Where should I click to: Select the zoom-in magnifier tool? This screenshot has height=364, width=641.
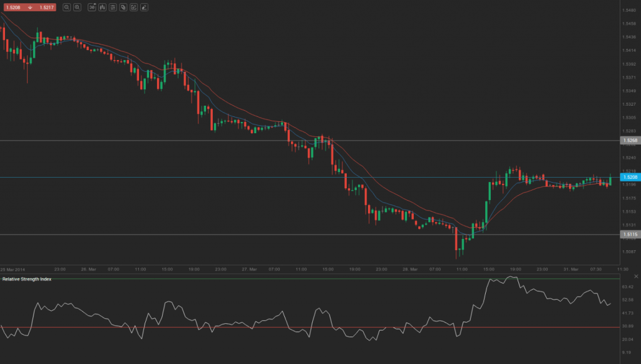pos(67,8)
